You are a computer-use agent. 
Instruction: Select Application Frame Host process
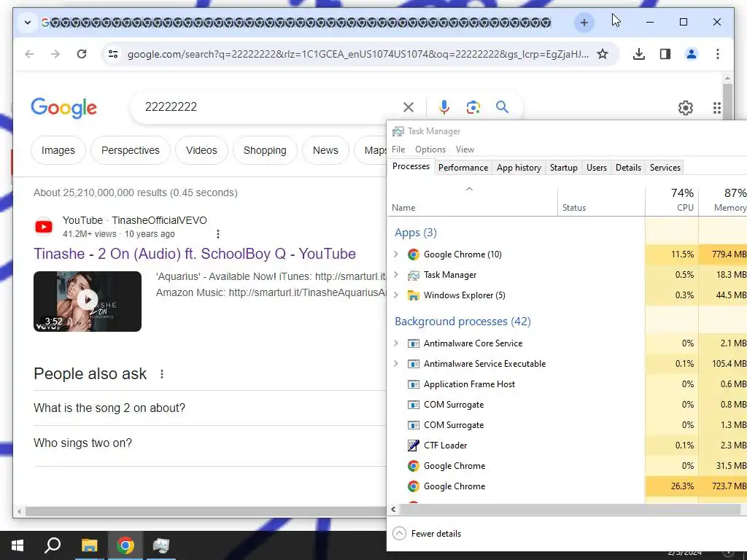pyautogui.click(x=567, y=384)
